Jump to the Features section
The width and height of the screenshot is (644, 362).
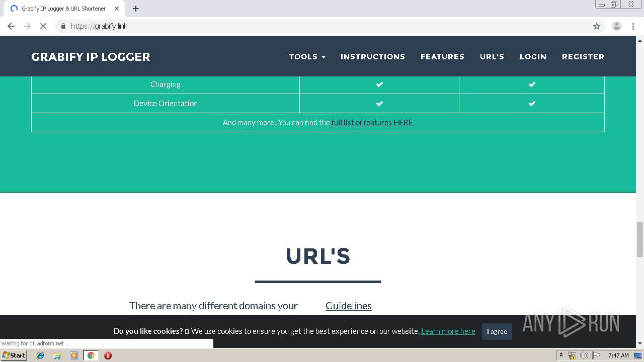click(x=442, y=57)
